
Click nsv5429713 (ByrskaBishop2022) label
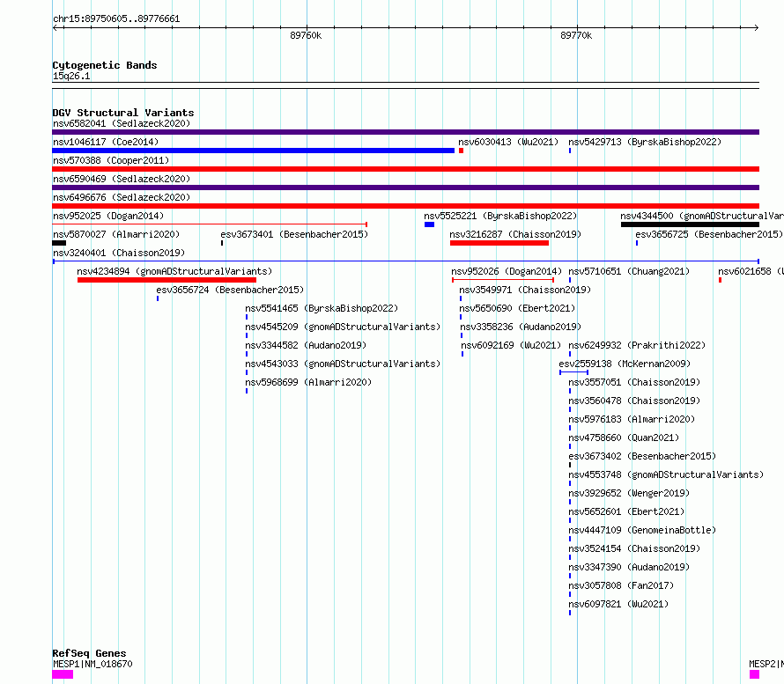[x=645, y=142]
